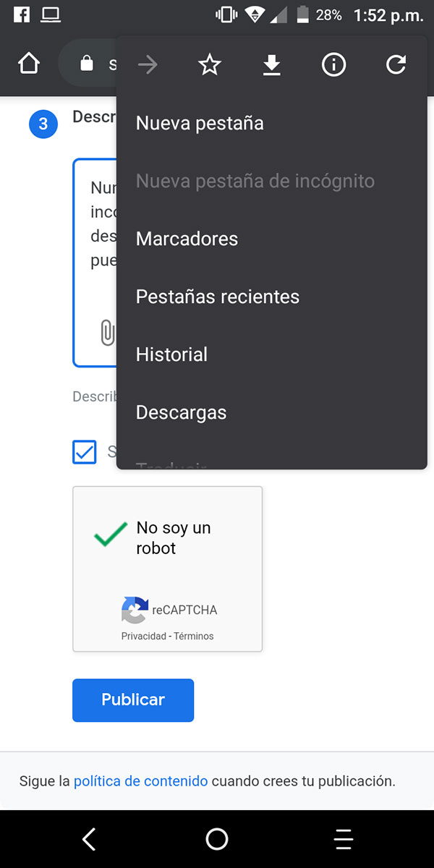
Task: Open Pestañas recientes menu entry
Action: (x=217, y=297)
